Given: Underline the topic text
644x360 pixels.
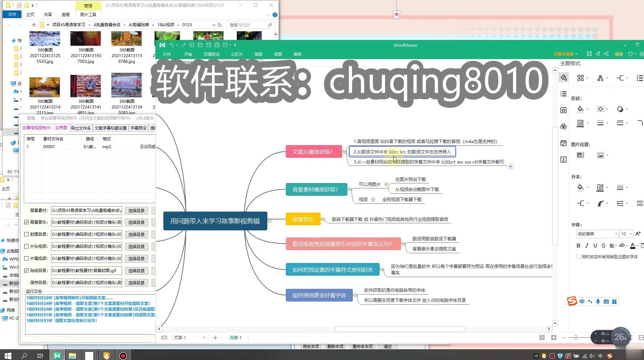Looking at the screenshot, I should 595,245.
